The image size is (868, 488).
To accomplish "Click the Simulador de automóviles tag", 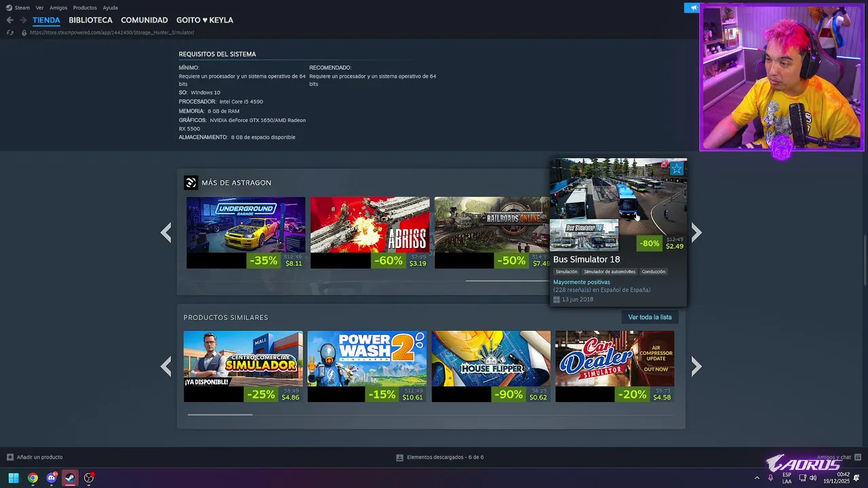I will (x=610, y=272).
